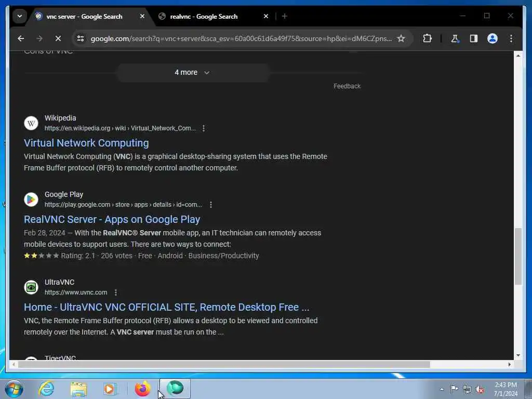
Task: Open Chrome Labs flask icon
Action: (455, 38)
